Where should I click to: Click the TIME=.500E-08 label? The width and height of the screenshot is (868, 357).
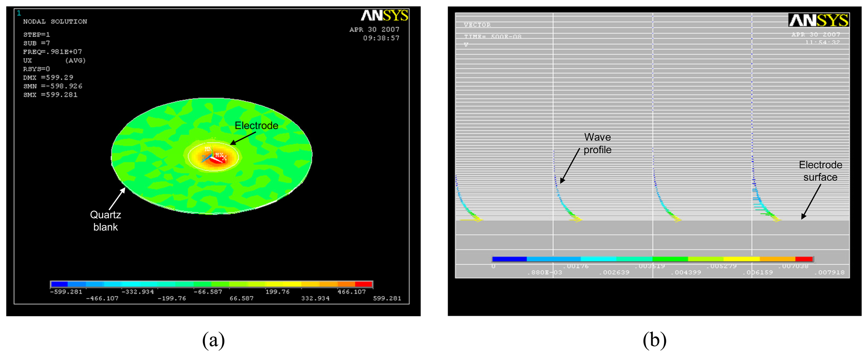[493, 37]
